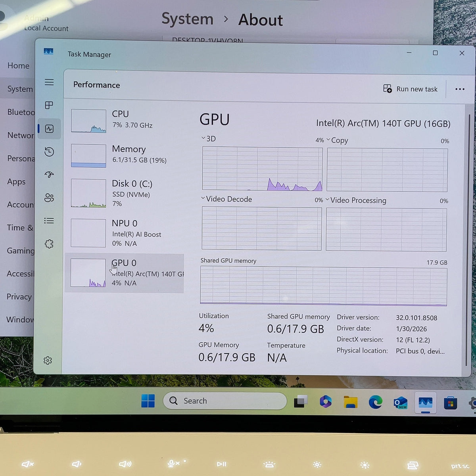
Task: Click the Temperature N/A value
Action: [x=276, y=357]
